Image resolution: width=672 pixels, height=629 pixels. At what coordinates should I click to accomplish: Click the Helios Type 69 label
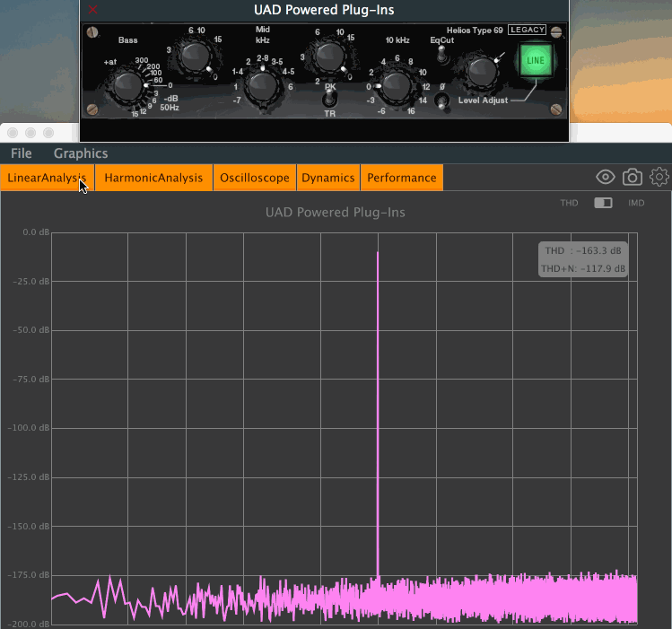475,31
